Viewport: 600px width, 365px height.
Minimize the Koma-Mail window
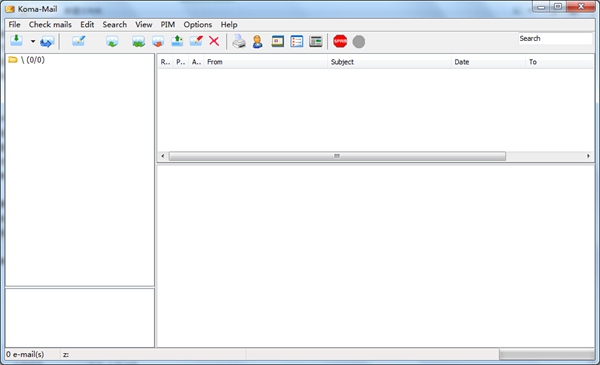[x=541, y=7]
